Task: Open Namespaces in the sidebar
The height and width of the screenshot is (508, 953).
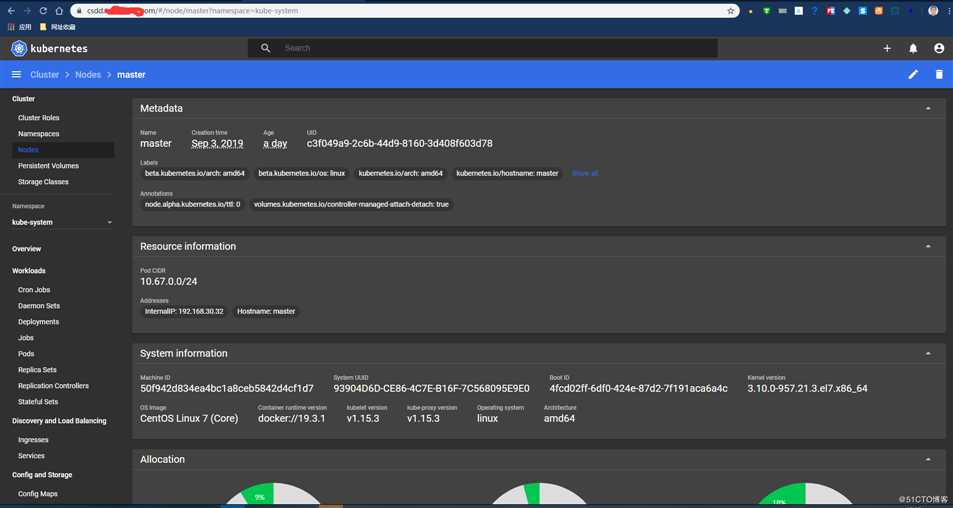Action: (39, 134)
